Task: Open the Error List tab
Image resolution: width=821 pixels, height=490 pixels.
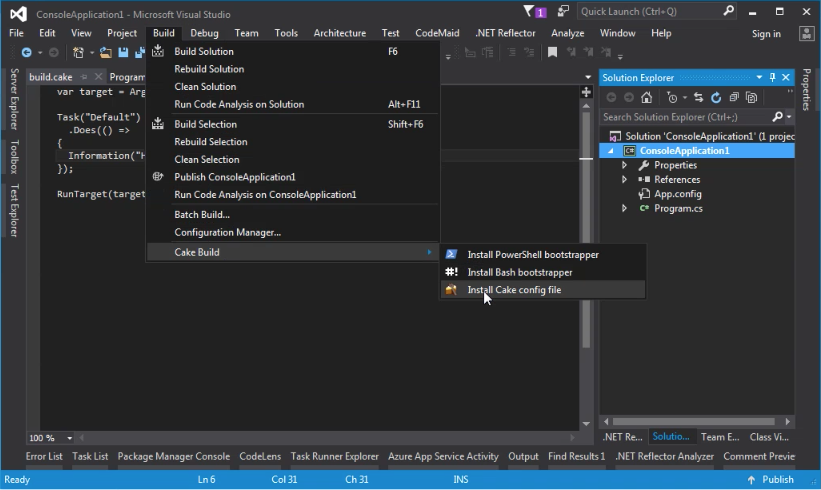Action: 44,456
